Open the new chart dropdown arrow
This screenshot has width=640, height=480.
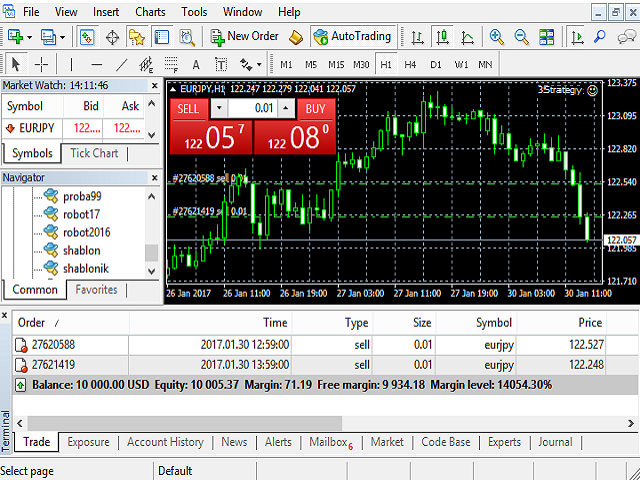(30, 38)
